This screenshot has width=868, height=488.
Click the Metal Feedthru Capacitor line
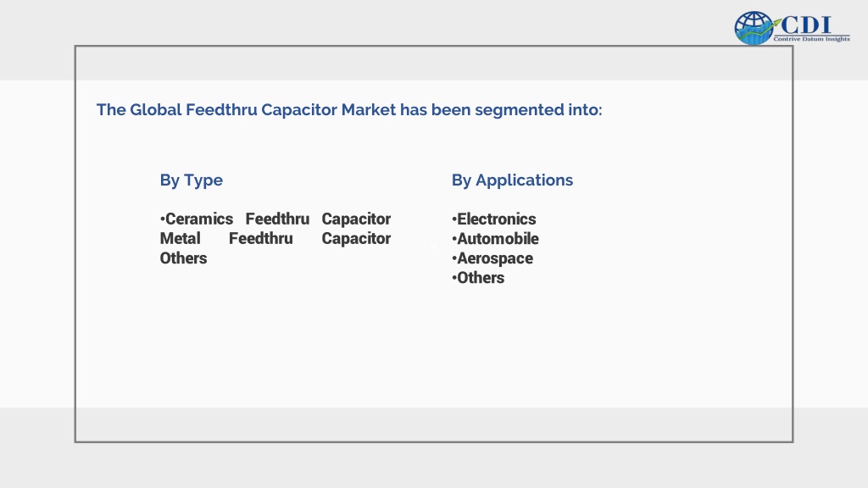275,238
